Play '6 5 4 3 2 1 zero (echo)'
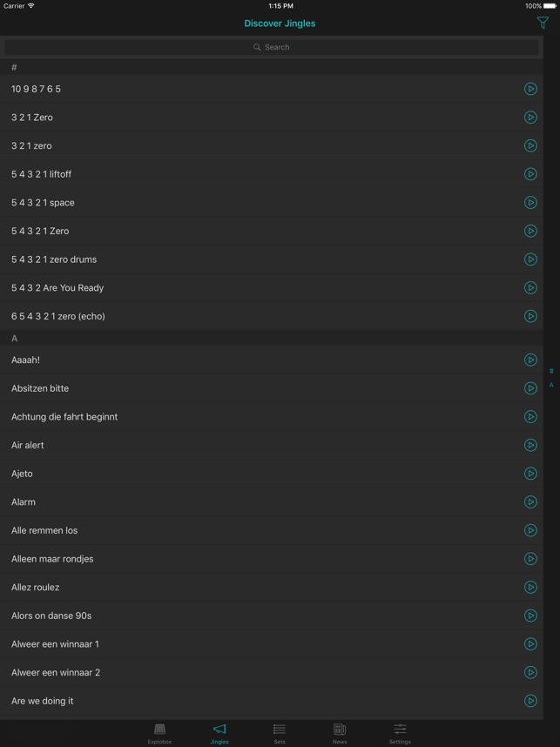This screenshot has height=747, width=560. [530, 316]
